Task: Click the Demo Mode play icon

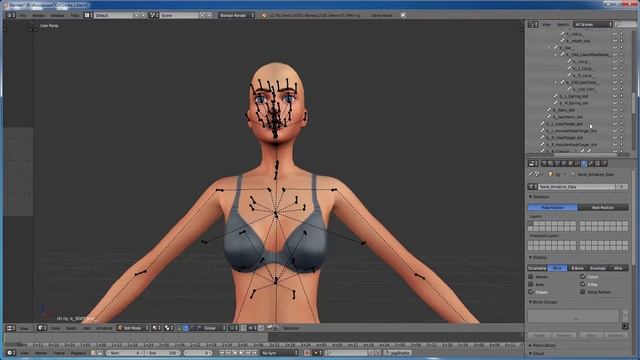Action: click(x=403, y=15)
